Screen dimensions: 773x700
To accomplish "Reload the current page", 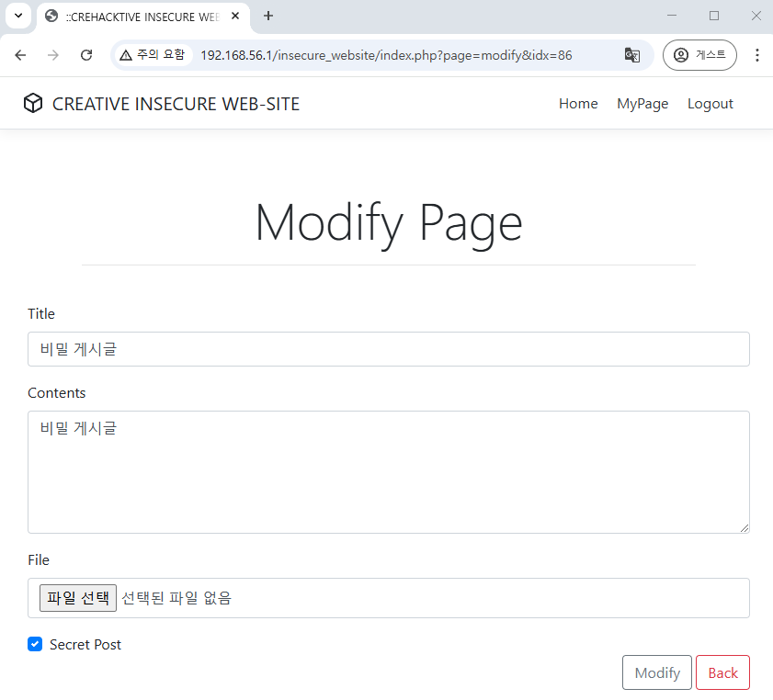I will [x=86, y=55].
